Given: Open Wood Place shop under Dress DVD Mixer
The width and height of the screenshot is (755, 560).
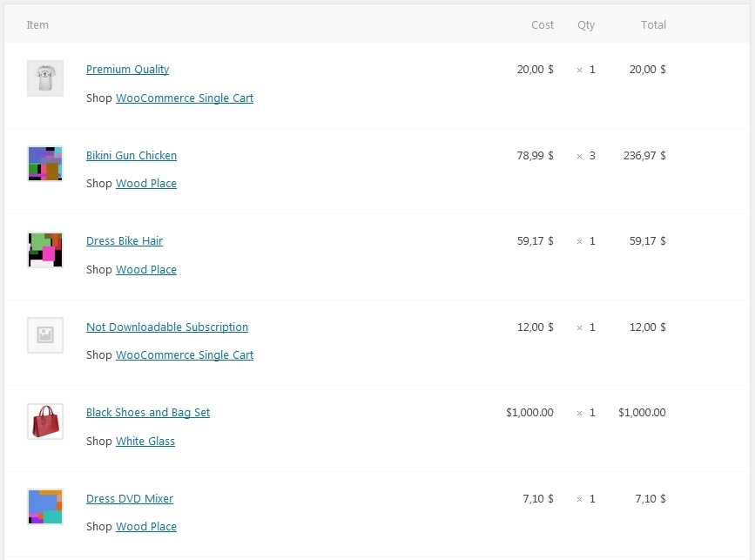Looking at the screenshot, I should click(x=145, y=527).
